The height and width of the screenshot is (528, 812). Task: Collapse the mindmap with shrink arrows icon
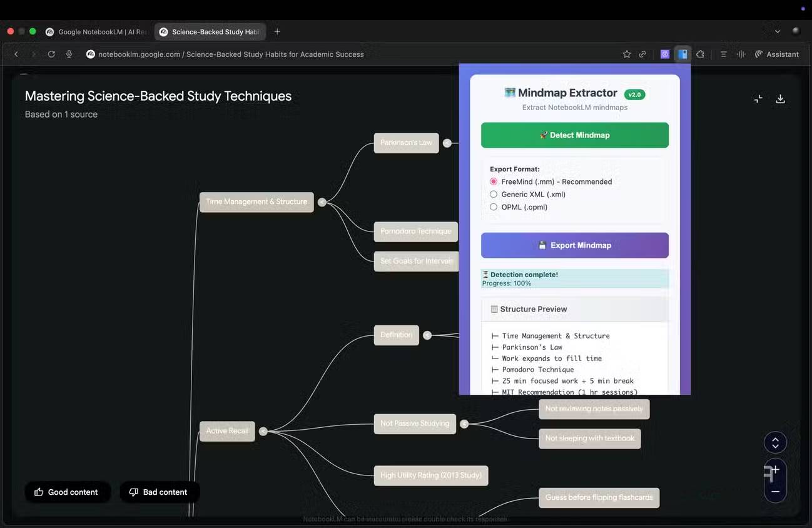[758, 99]
